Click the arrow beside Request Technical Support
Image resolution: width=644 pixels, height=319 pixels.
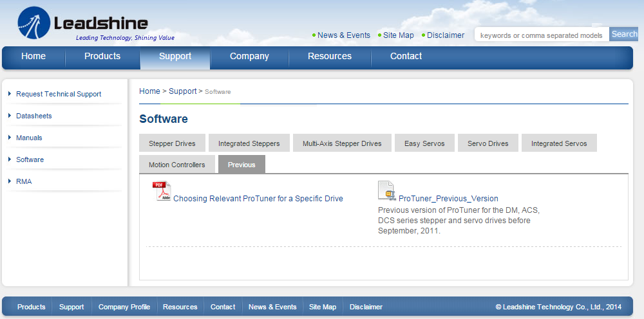(10, 94)
